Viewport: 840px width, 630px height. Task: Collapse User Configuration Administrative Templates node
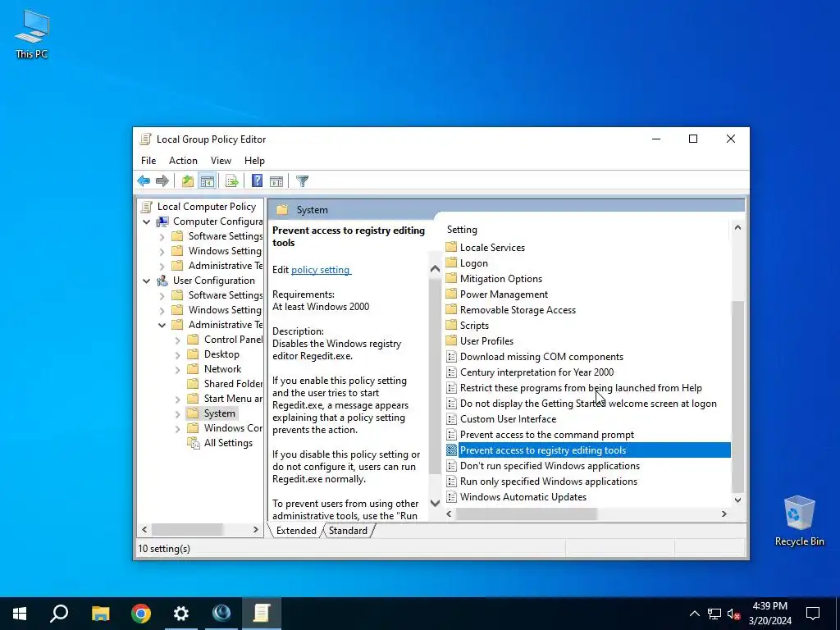tap(162, 325)
